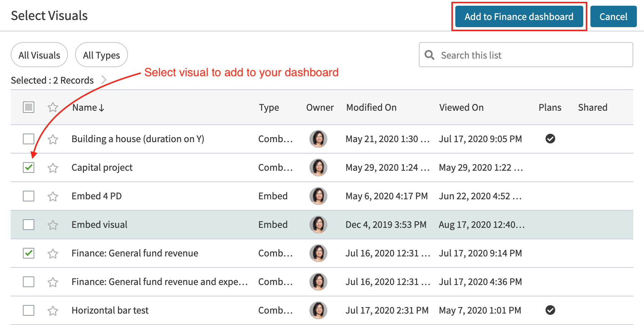Image resolution: width=644 pixels, height=325 pixels.
Task: Star the Embed visual row
Action: point(53,225)
